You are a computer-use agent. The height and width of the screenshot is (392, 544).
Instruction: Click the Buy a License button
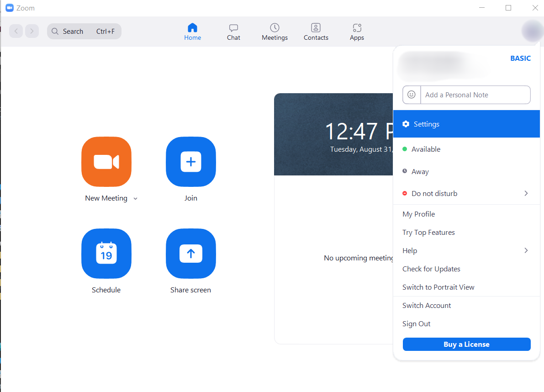pos(466,344)
